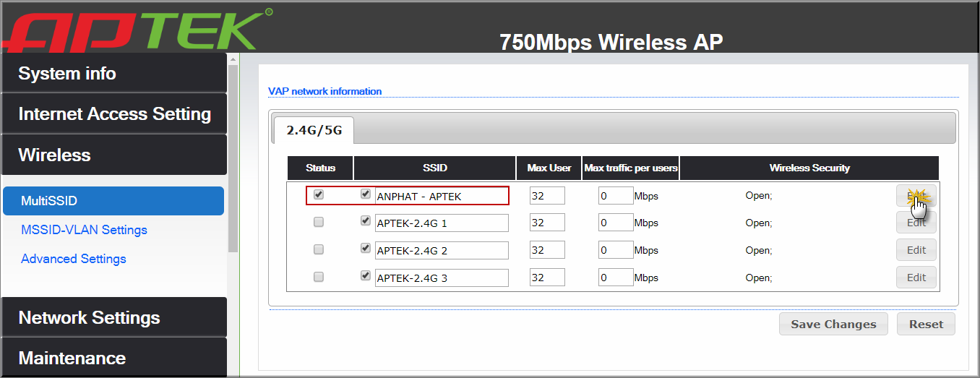Toggle SSID checkbox beside ANPHAT - APTEK

pyautogui.click(x=366, y=194)
